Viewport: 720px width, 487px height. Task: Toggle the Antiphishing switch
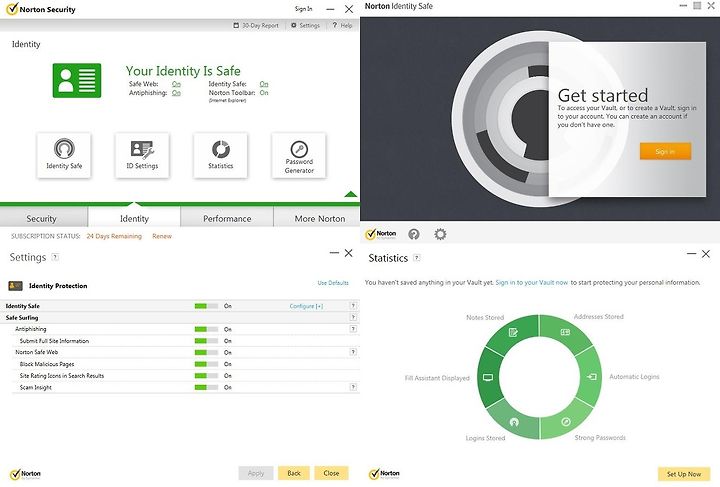click(x=206, y=329)
